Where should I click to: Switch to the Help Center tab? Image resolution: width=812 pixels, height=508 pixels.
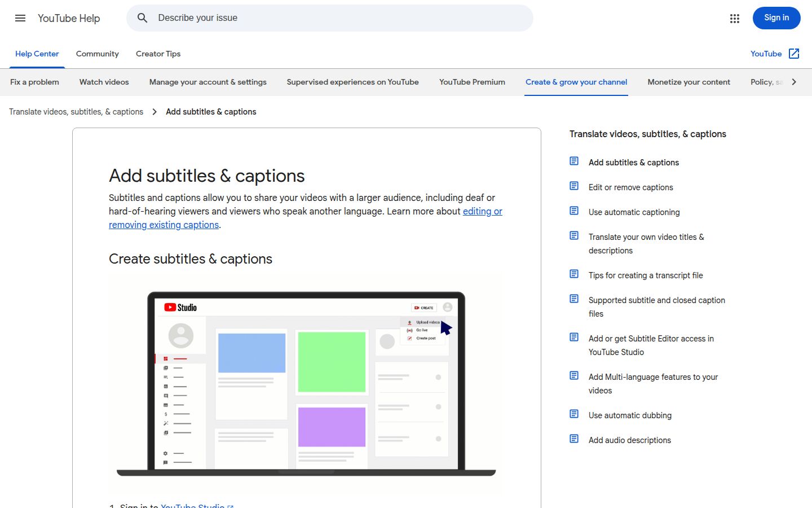[x=37, y=54]
